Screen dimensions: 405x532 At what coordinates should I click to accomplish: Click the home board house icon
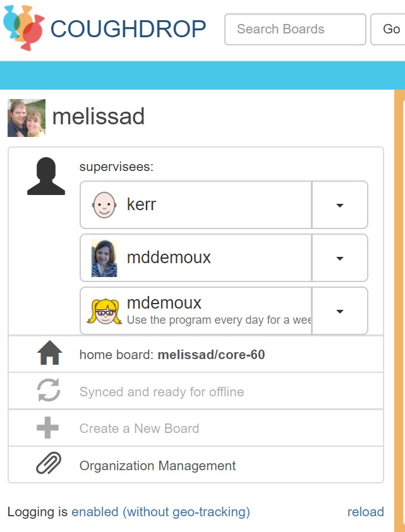[x=50, y=353]
